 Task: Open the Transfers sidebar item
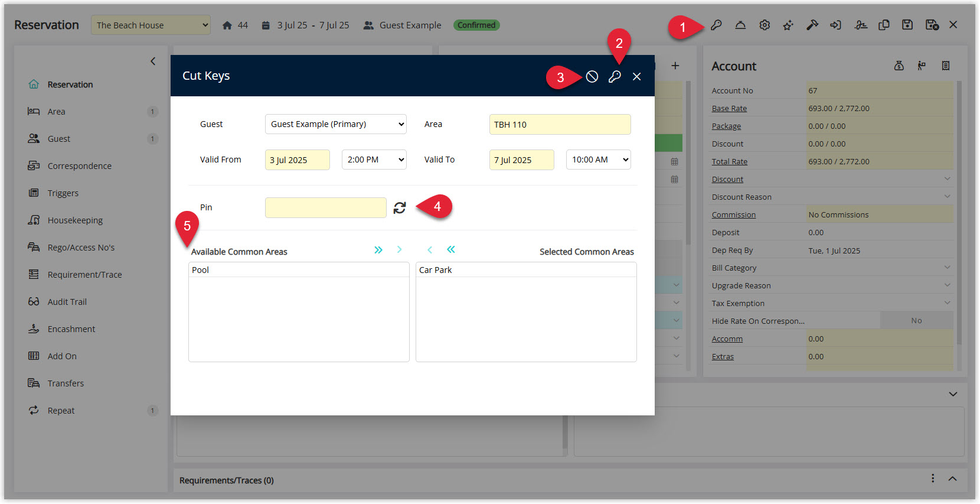click(66, 383)
